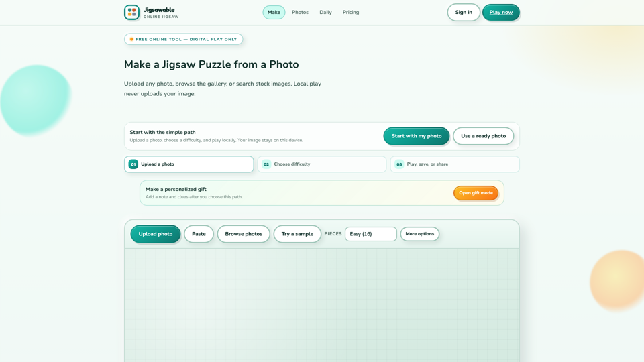Click the Make a personalized gift heading
Screen dimensions: 644x362
[176, 189]
